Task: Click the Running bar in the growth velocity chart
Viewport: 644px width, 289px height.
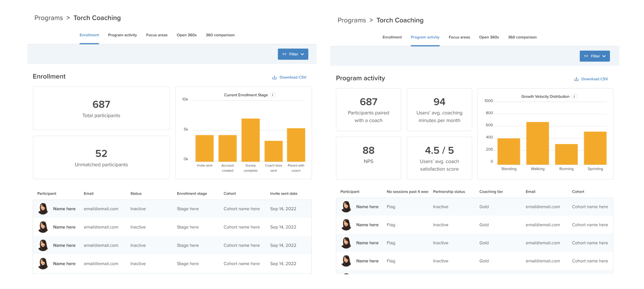Action: coord(566,154)
